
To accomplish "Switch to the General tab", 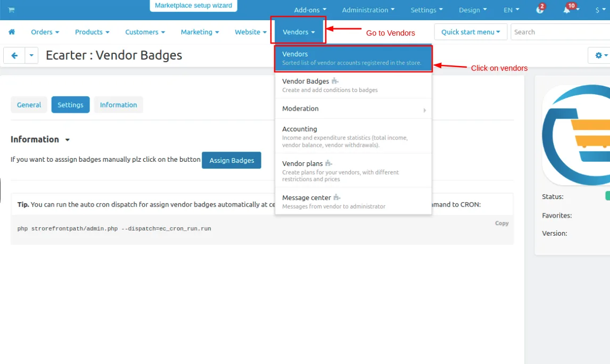I will pyautogui.click(x=29, y=105).
